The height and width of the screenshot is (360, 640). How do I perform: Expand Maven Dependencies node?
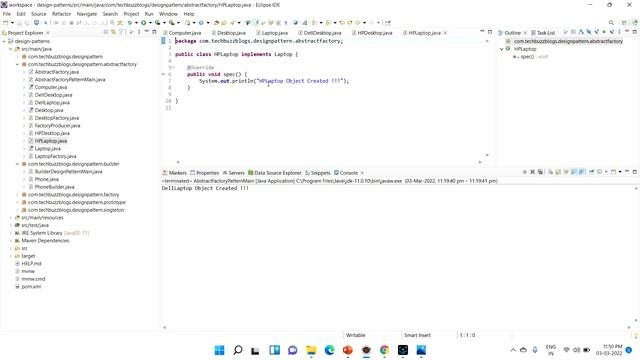click(x=11, y=241)
